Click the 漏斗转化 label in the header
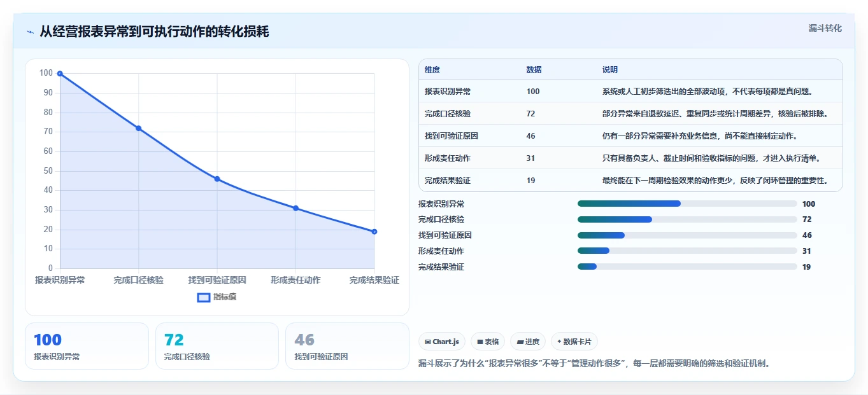The image size is (868, 395). (825, 29)
